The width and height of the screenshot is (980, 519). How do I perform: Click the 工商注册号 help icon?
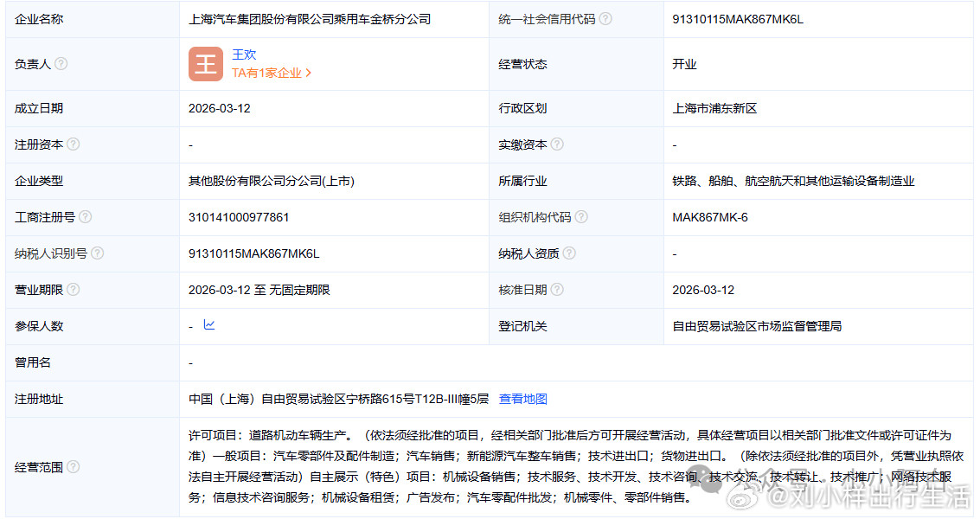[x=85, y=217]
